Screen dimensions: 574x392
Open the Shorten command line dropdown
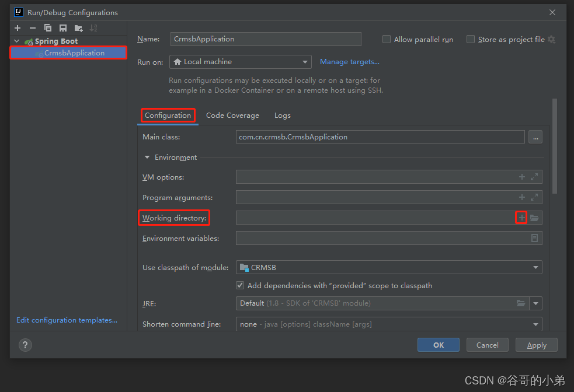535,324
